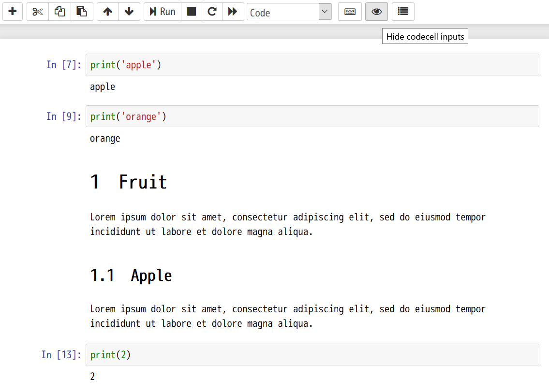Click inside the print('apple') code cell
This screenshot has width=549, height=392.
(x=312, y=65)
